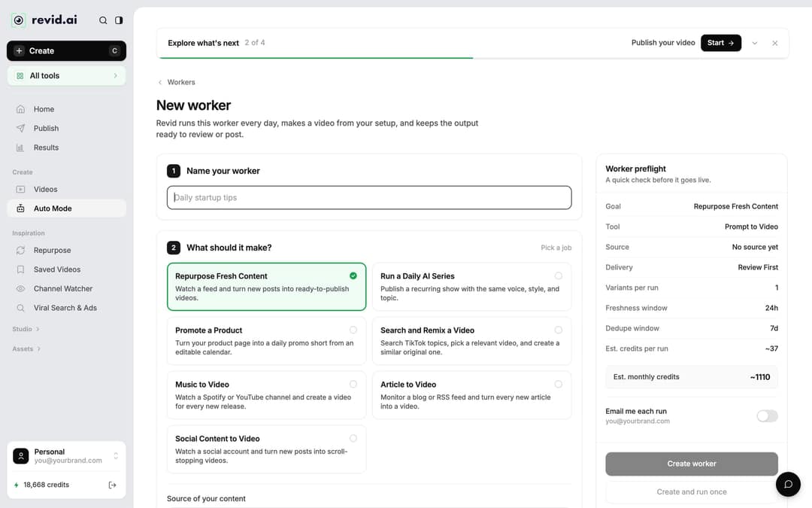Collapse sidebar with the panel toggle icon
The width and height of the screenshot is (812, 508).
[119, 20]
